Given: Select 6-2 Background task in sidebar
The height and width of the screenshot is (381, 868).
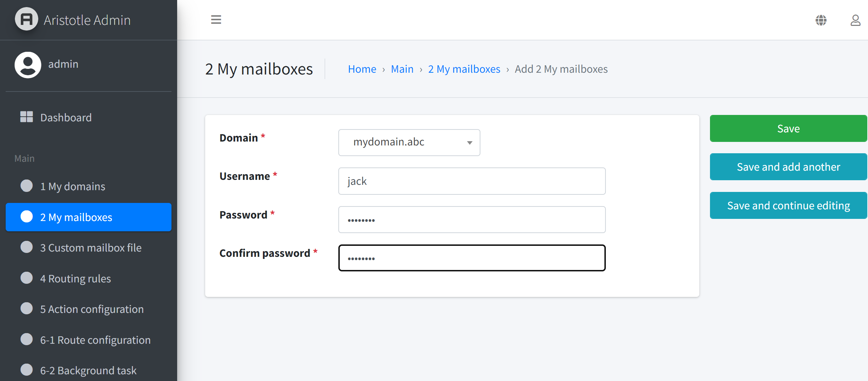Looking at the screenshot, I should [x=89, y=370].
